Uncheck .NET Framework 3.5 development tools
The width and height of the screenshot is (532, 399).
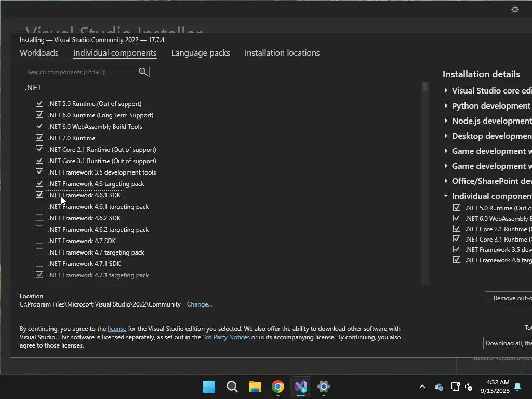point(39,171)
